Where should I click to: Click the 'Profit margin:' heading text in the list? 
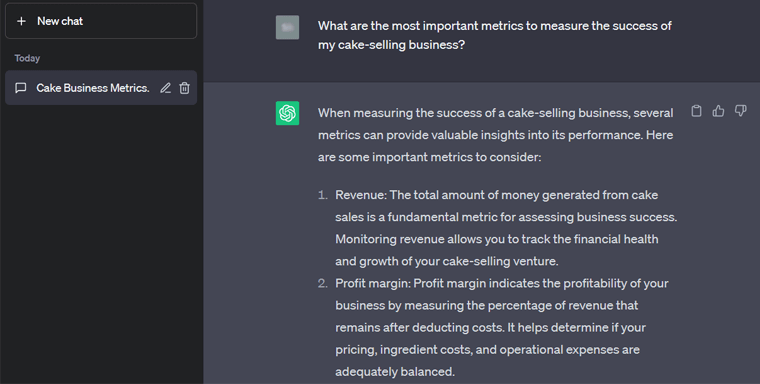click(x=373, y=283)
